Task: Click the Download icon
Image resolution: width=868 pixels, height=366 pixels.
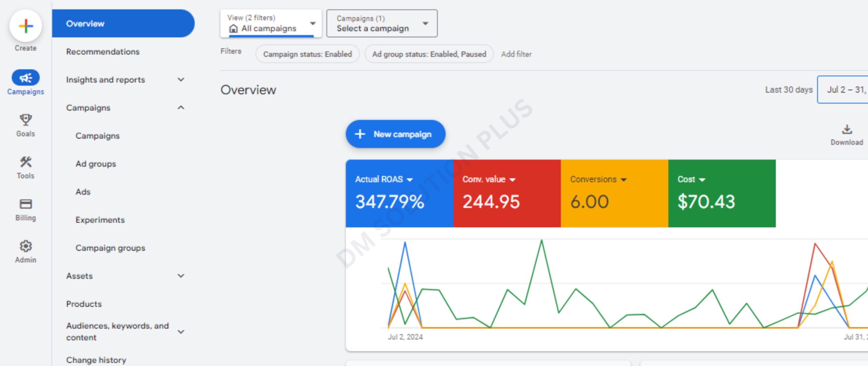Action: 847,130
